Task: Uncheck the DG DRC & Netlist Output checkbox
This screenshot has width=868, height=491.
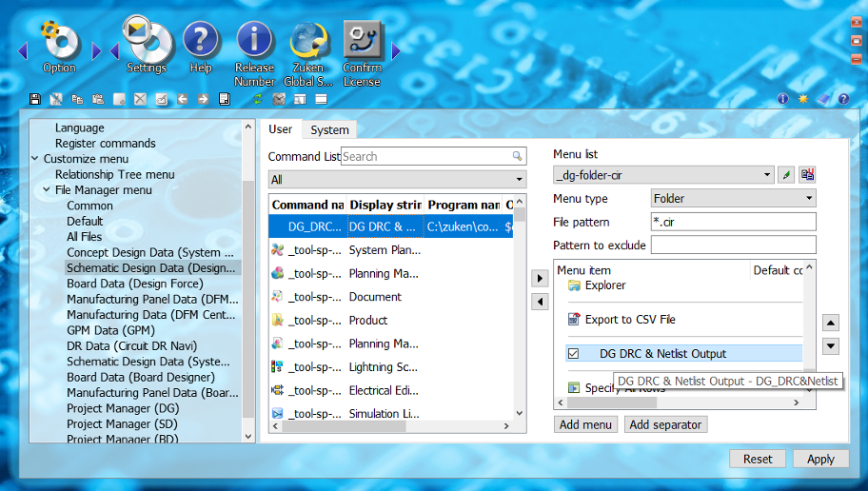Action: 574,354
